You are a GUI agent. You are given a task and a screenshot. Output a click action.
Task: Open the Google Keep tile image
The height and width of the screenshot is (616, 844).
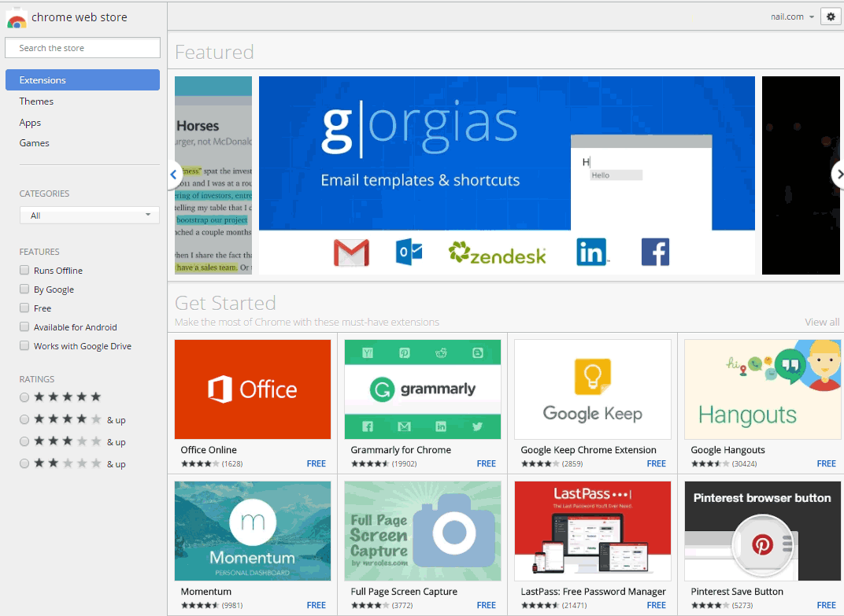[x=593, y=389]
